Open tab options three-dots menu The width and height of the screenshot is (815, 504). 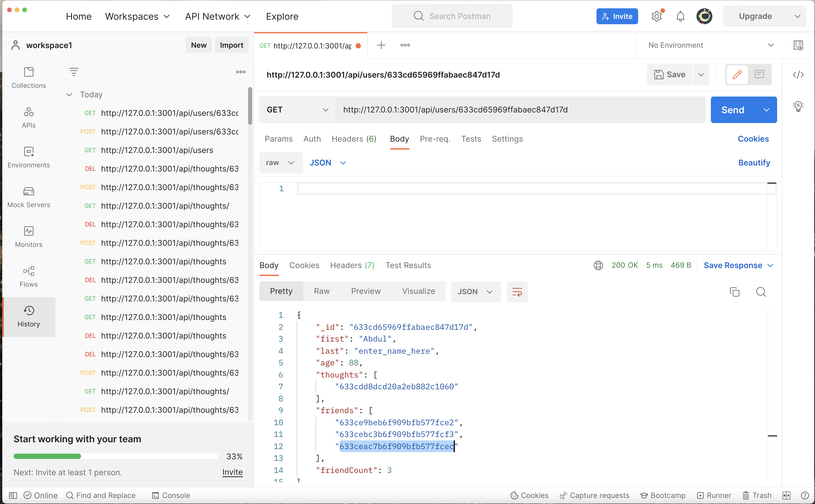(405, 45)
